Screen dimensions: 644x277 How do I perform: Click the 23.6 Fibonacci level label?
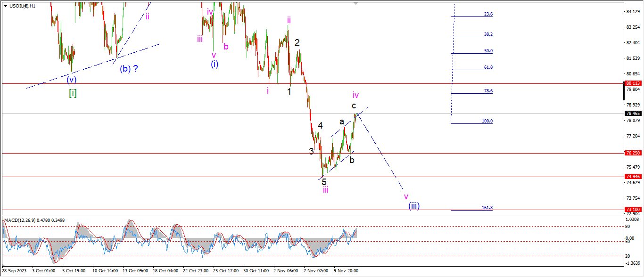[488, 14]
